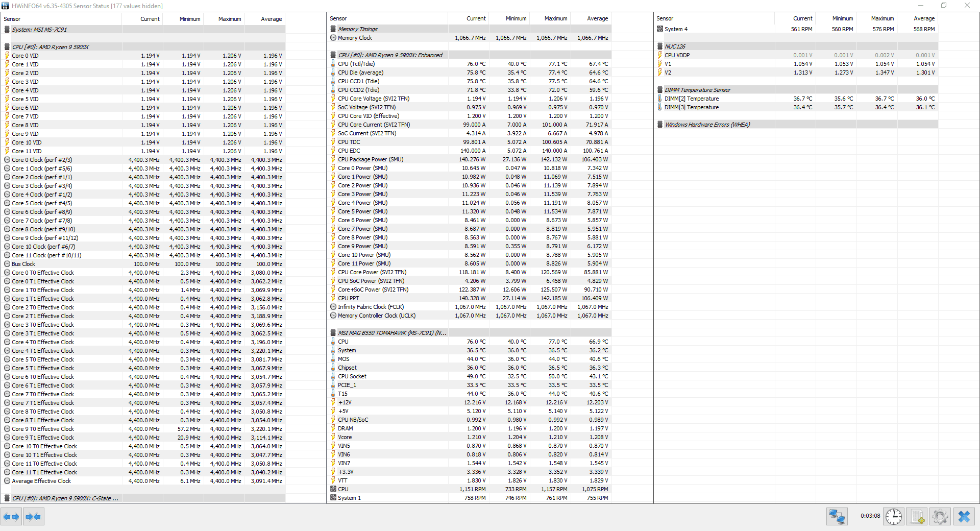The image size is (980, 531).
Task: Open the remote network connection icon
Action: (837, 517)
